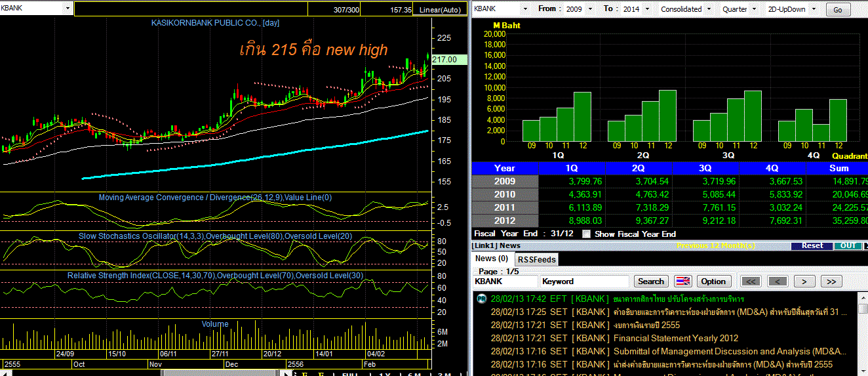
Task: Click the 4Q column header in the table
Action: (x=772, y=168)
